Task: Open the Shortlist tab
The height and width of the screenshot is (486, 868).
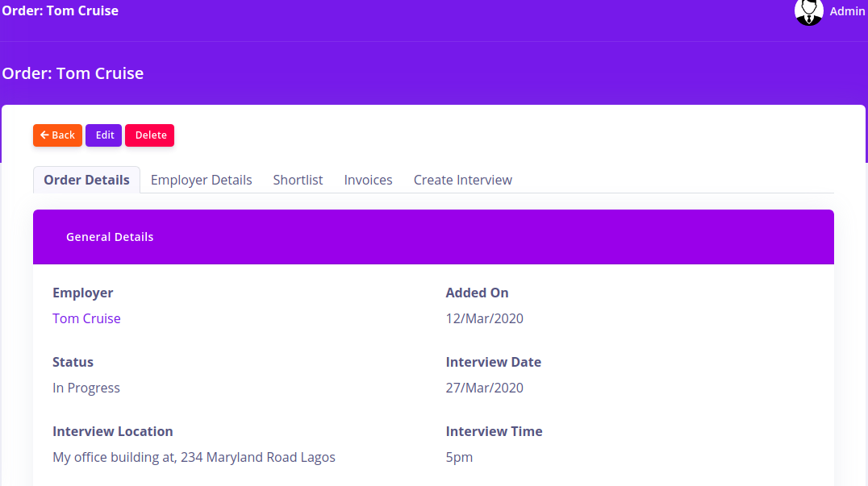Action: [298, 180]
